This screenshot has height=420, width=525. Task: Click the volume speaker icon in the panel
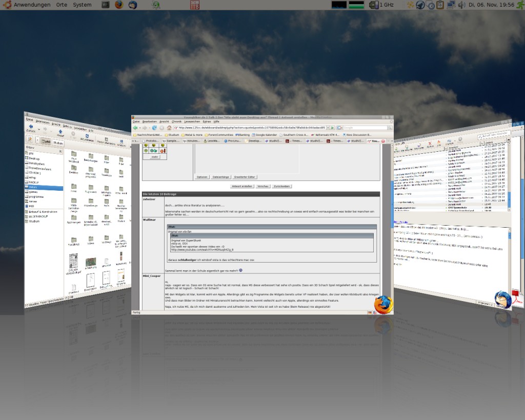pos(461,5)
